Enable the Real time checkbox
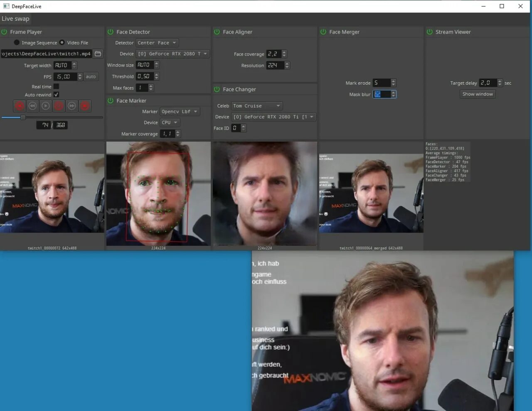Image resolution: width=532 pixels, height=411 pixels. [x=56, y=86]
